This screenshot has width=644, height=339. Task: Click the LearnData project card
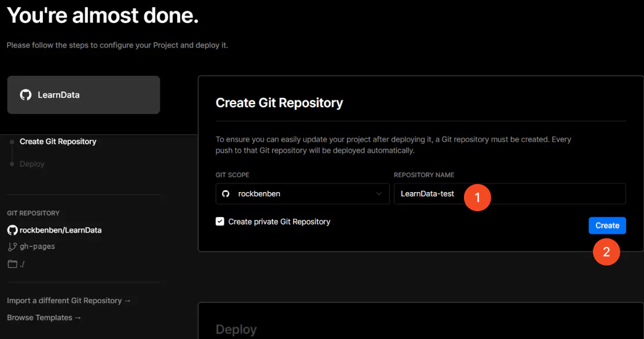pyautogui.click(x=83, y=95)
